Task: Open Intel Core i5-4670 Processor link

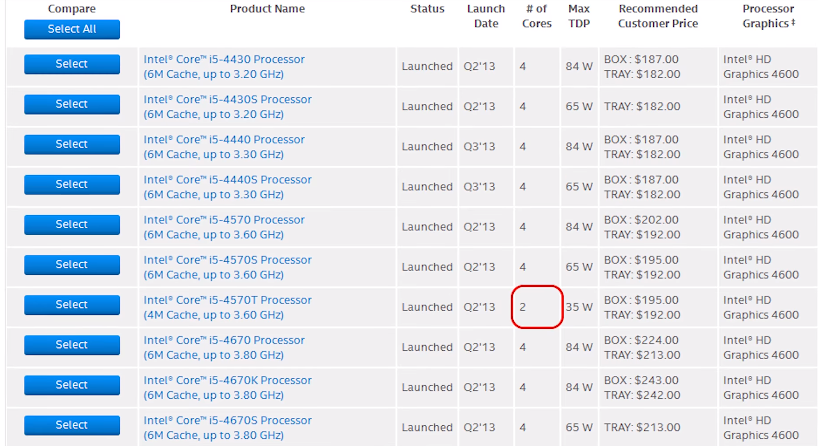Action: 224,348
